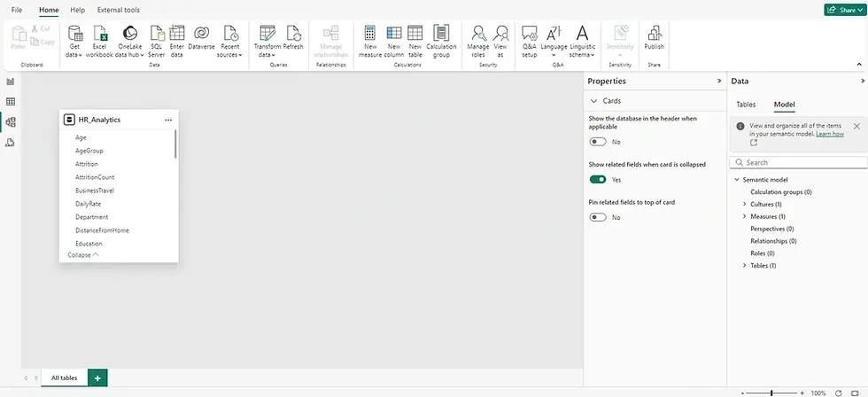The width and height of the screenshot is (868, 397).
Task: Open View as roles
Action: pyautogui.click(x=501, y=42)
